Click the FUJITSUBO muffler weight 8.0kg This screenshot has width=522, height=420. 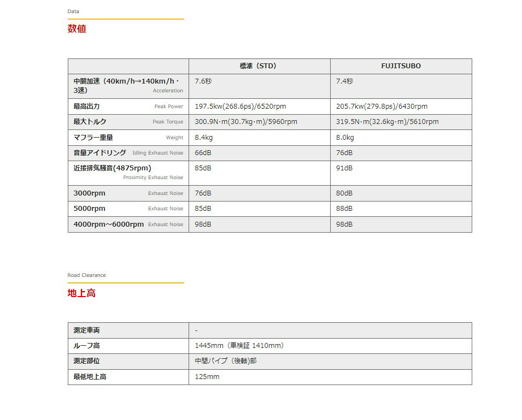click(x=345, y=138)
